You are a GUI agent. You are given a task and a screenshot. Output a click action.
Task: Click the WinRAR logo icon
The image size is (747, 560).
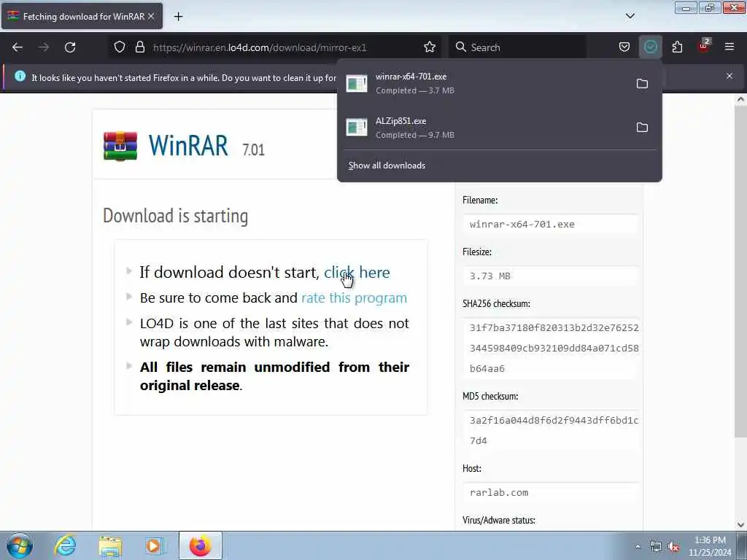pyautogui.click(x=120, y=146)
